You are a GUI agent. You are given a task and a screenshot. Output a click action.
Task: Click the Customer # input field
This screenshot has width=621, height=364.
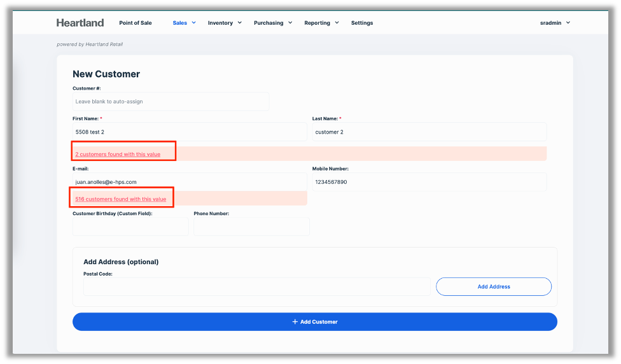(171, 102)
